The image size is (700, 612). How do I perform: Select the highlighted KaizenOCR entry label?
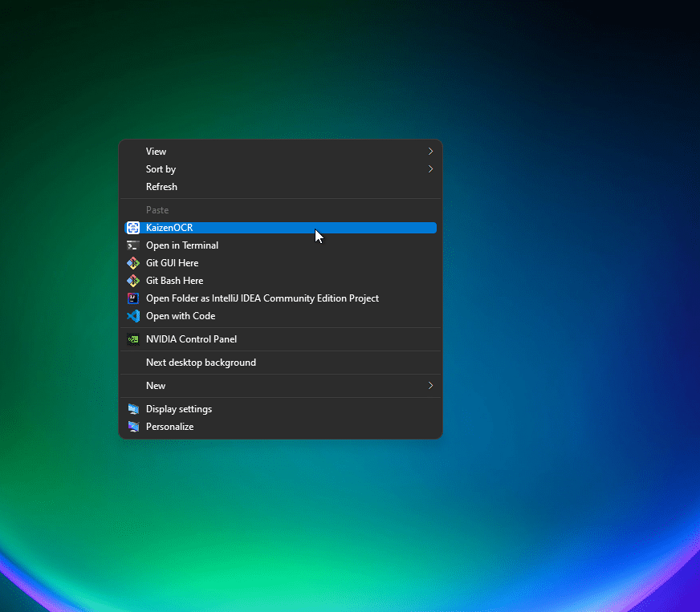(169, 228)
